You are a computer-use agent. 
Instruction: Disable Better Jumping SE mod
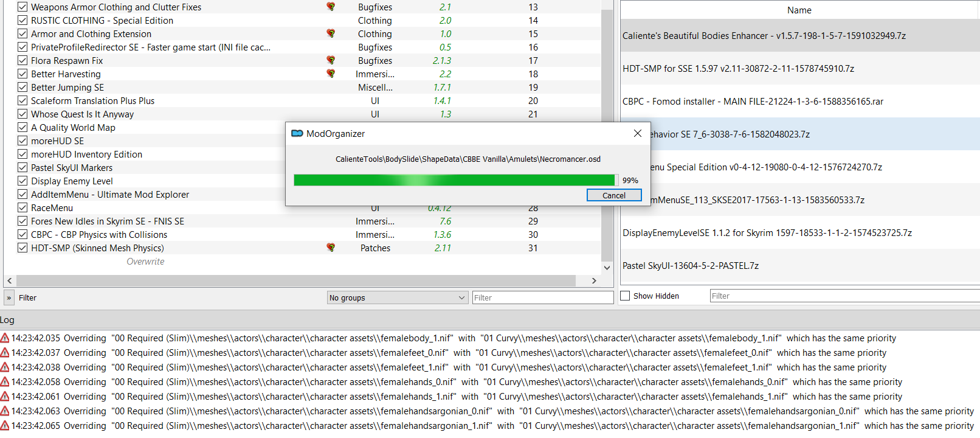[22, 87]
